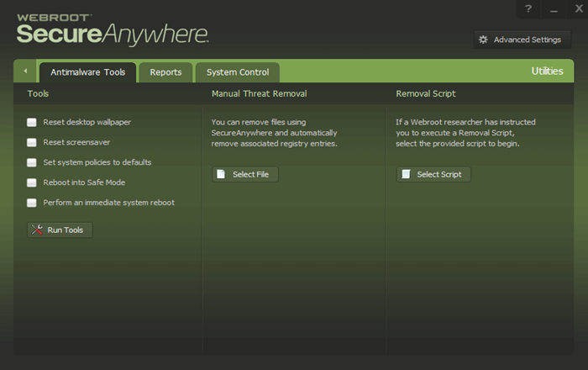Enable Reboot into Safe Mode checkbox
This screenshot has height=370, width=588.
tap(32, 182)
